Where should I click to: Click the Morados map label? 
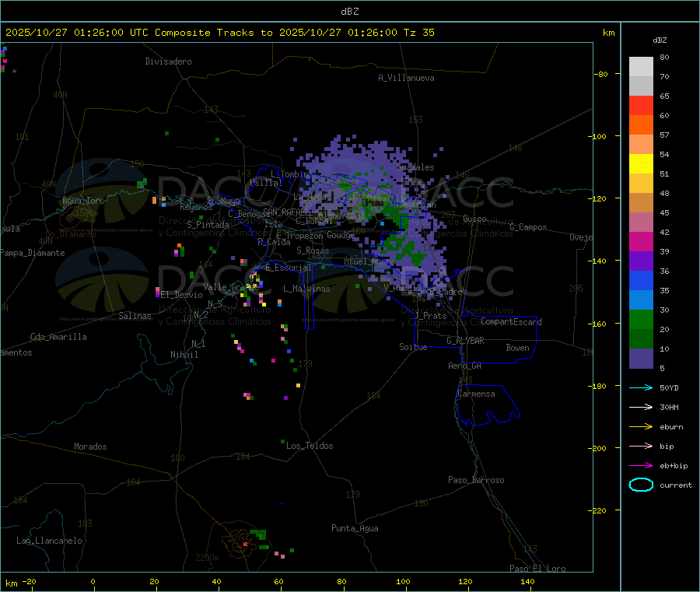click(x=91, y=447)
